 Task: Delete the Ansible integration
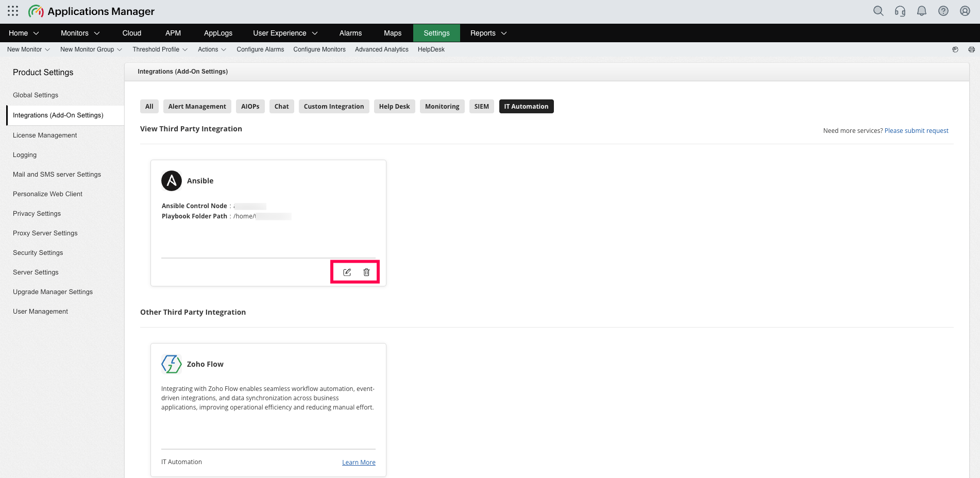pyautogui.click(x=366, y=272)
